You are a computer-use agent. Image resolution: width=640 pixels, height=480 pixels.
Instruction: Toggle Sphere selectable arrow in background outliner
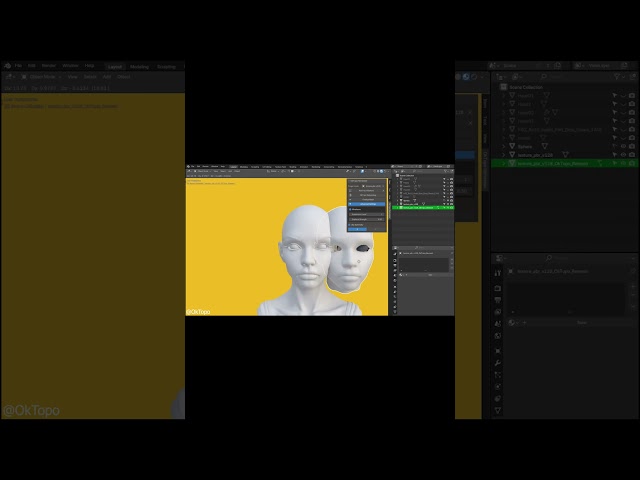click(x=615, y=146)
